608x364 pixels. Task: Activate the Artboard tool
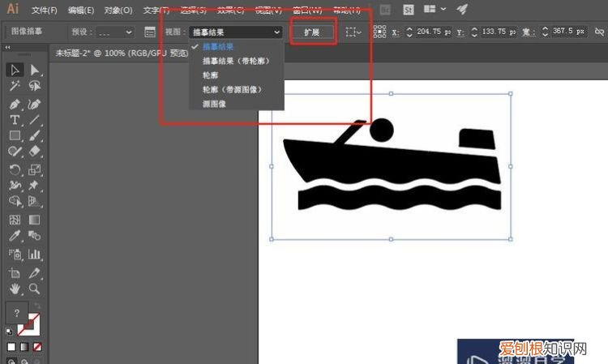click(x=15, y=273)
